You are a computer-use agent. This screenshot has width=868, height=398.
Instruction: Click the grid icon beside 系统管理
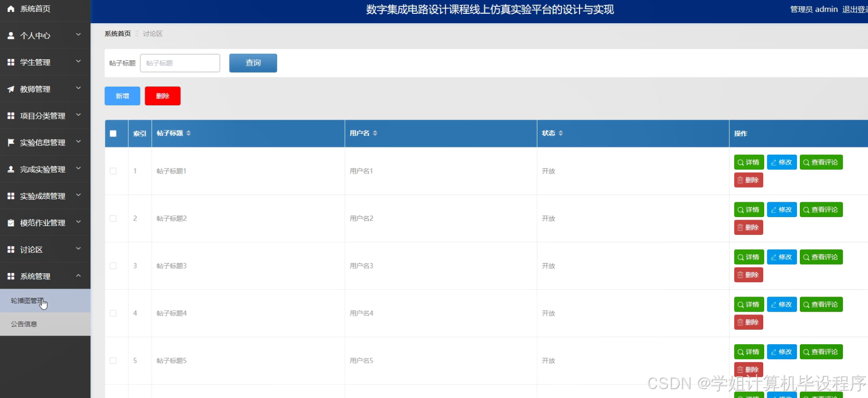click(x=11, y=276)
